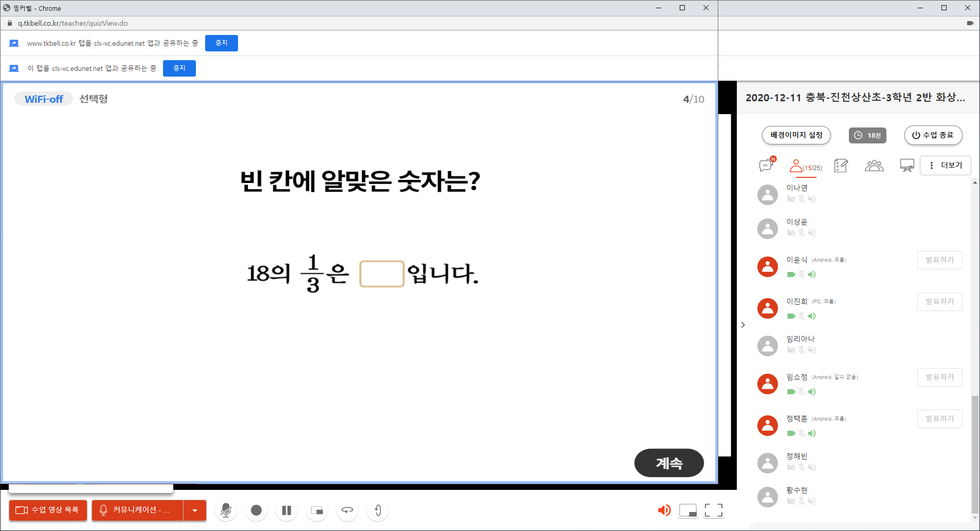This screenshot has width=980, height=531.
Task: Click the 4/10 question counter
Action: point(694,99)
